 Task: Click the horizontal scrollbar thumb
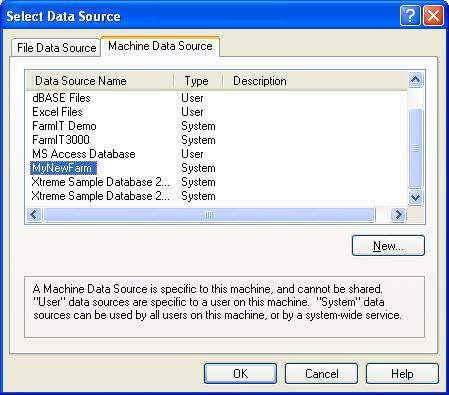pyautogui.click(x=209, y=215)
